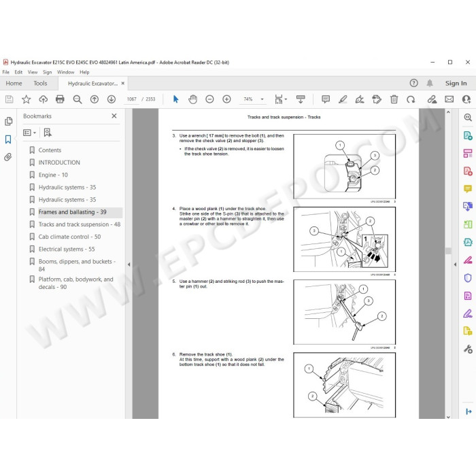The width and height of the screenshot is (476, 476).
Task: Click scroll up arrow of document scrollbar
Action: point(448,112)
